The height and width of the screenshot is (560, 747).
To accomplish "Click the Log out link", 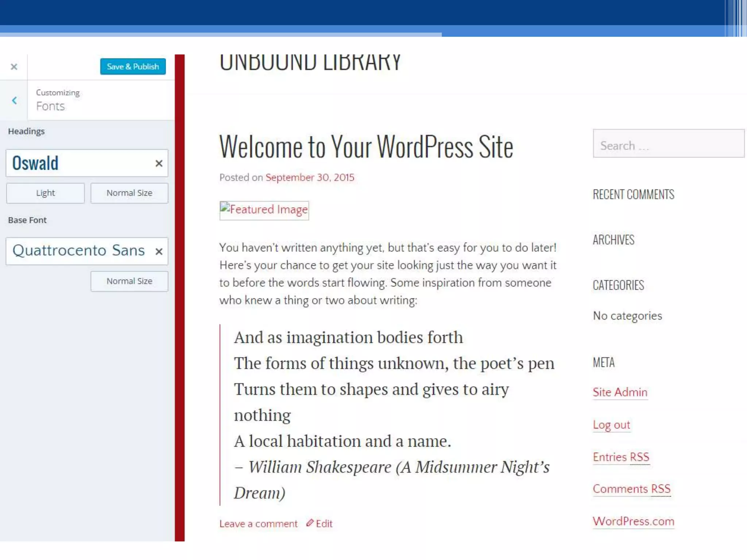I will 611,425.
